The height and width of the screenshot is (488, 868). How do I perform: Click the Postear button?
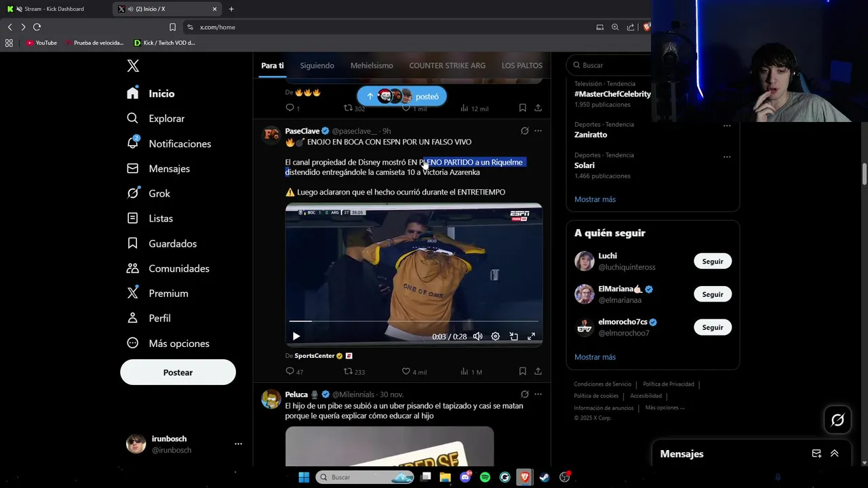[x=178, y=372]
